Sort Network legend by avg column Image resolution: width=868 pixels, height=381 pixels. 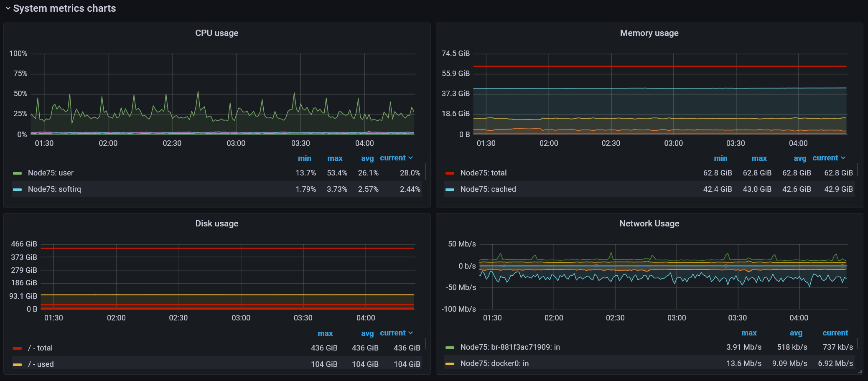pos(796,333)
